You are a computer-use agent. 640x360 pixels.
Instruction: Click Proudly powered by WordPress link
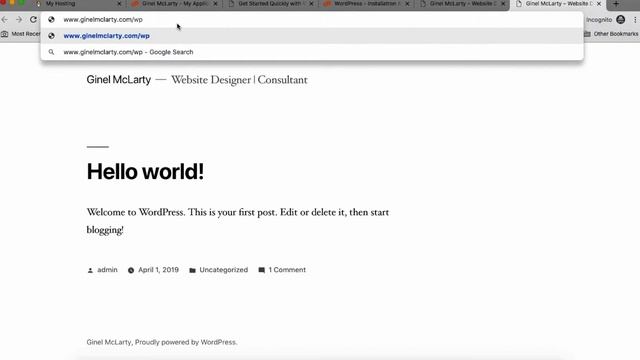(x=186, y=342)
